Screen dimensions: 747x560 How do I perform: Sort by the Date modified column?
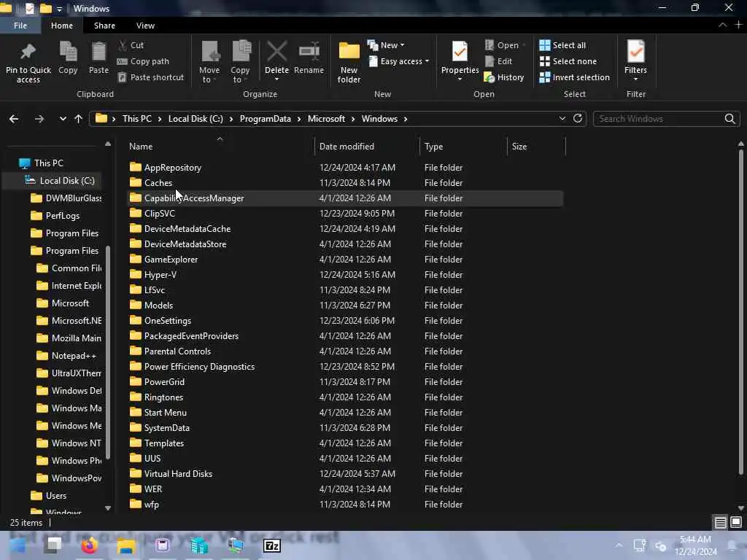point(367,146)
